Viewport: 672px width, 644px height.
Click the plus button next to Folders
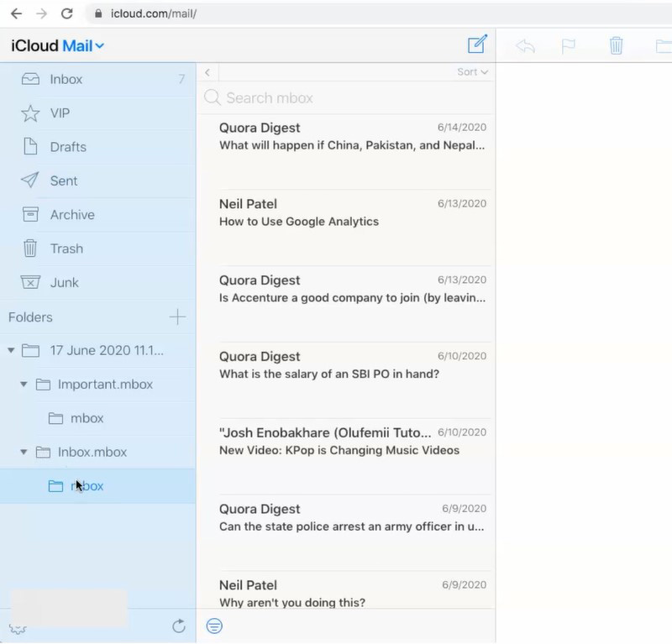177,317
